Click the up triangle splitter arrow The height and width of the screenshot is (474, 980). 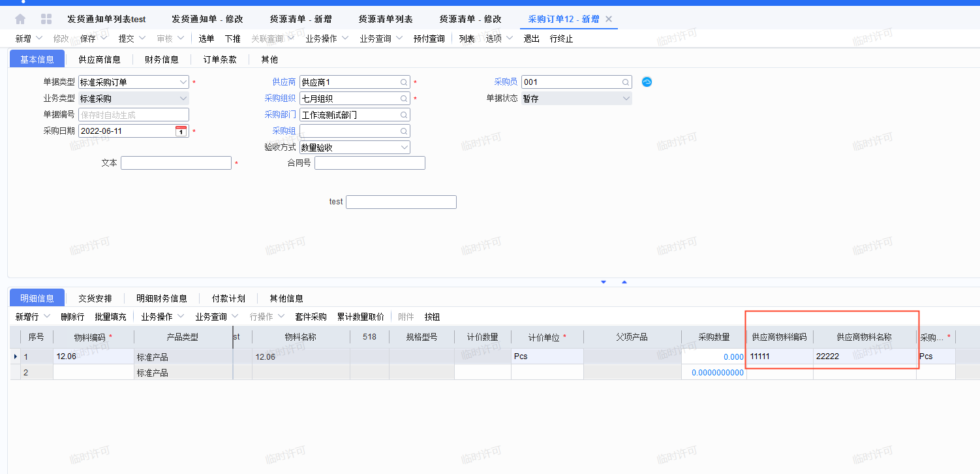(x=624, y=282)
